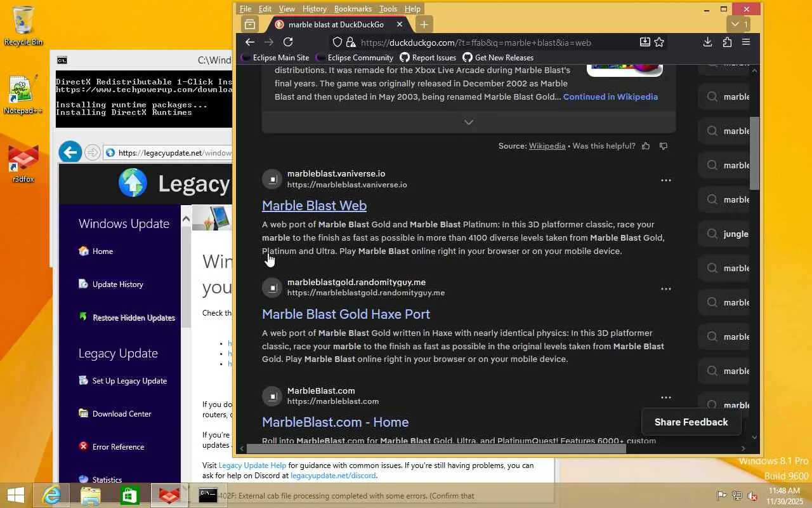Open the Report Issues bookmark

428,58
